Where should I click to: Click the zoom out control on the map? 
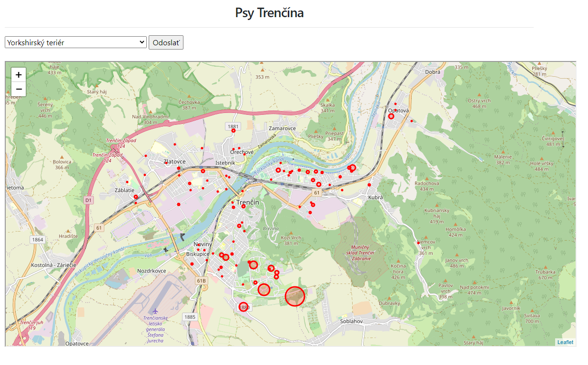[x=18, y=89]
